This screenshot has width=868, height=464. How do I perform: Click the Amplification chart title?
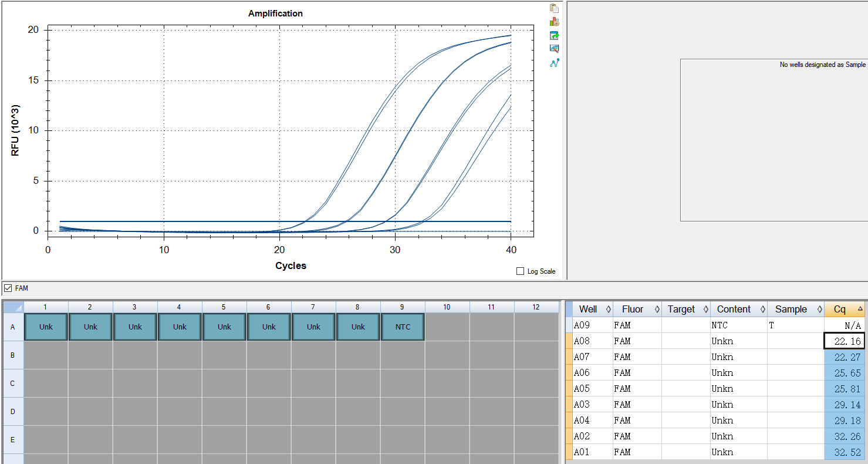tap(275, 14)
